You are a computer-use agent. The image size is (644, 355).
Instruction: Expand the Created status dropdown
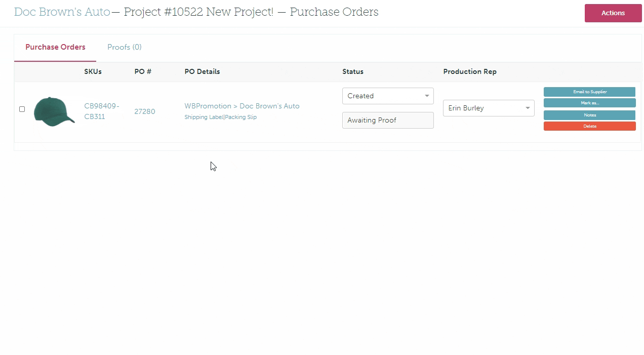click(388, 96)
